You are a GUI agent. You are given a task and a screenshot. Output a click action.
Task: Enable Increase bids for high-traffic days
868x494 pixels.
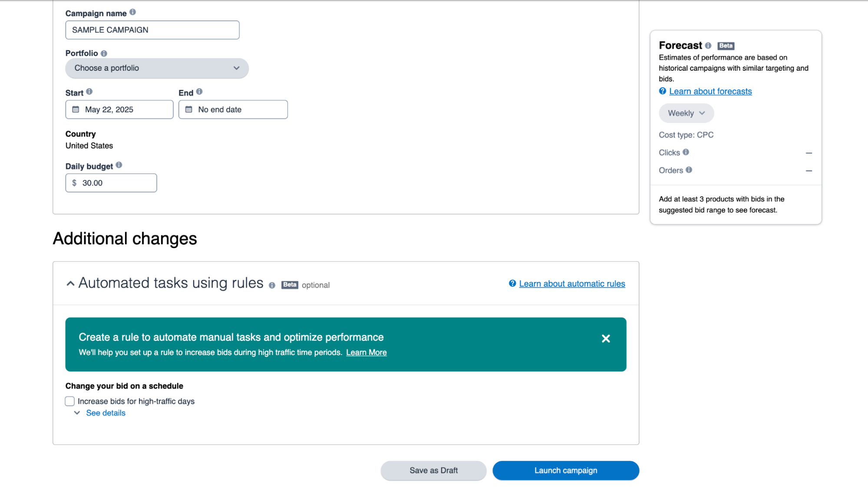70,401
